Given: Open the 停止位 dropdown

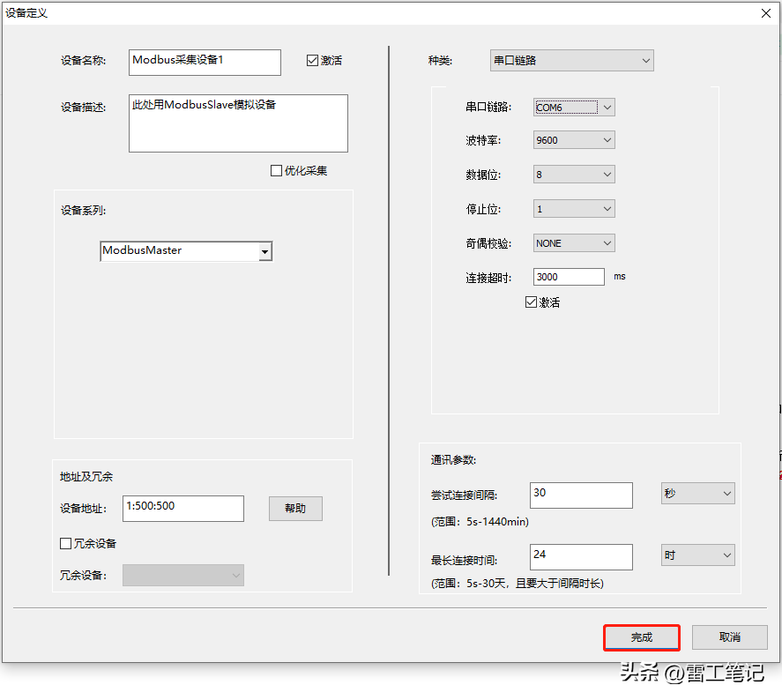Looking at the screenshot, I should (574, 209).
